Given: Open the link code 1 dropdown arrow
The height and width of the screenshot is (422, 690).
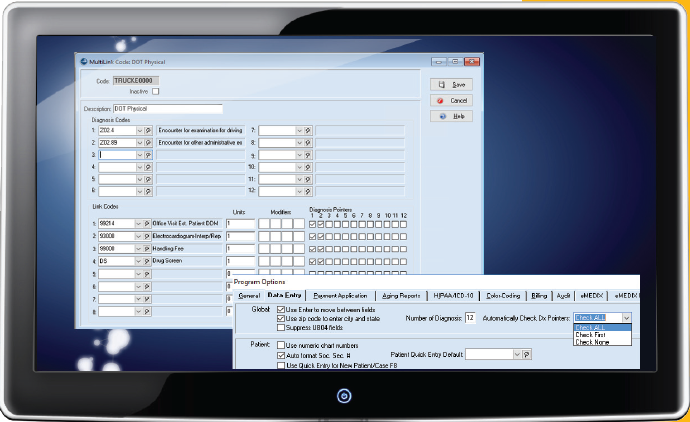Looking at the screenshot, I should pos(140,224).
